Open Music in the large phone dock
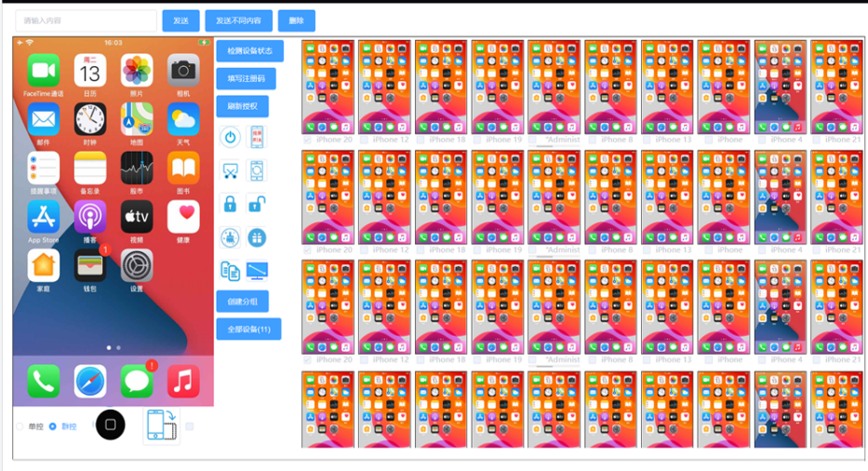868x471 pixels. [183, 382]
